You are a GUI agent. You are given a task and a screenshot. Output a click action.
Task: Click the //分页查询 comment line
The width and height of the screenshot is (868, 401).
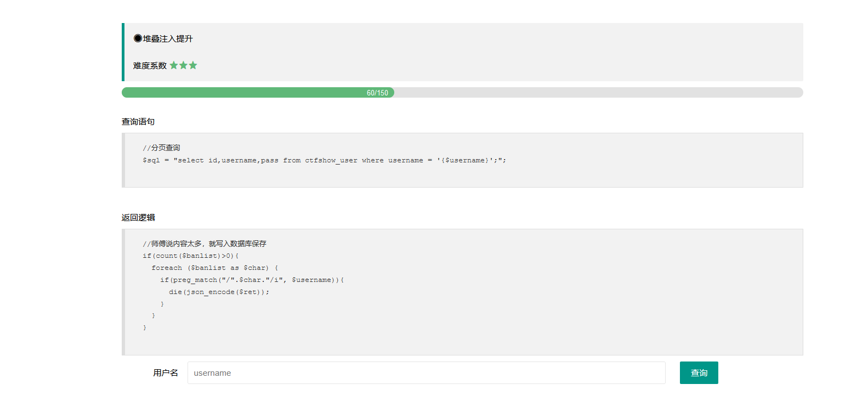161,148
